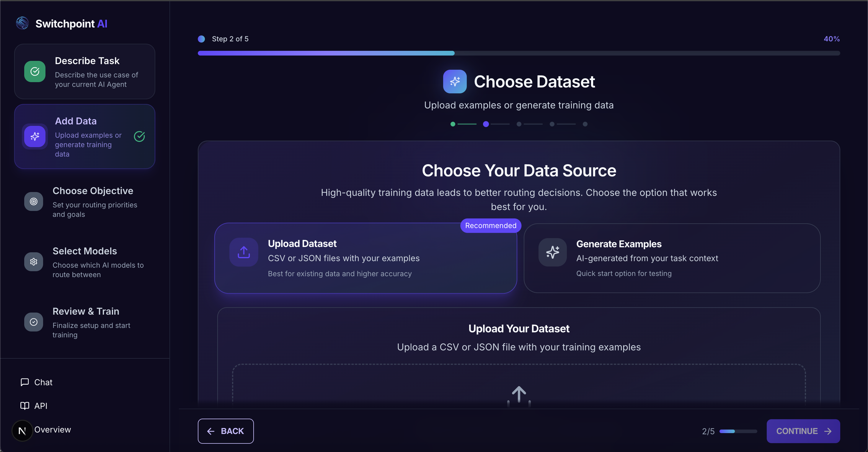The height and width of the screenshot is (452, 868).
Task: Click the sparkle icon beside Add Data
Action: pyautogui.click(x=35, y=136)
